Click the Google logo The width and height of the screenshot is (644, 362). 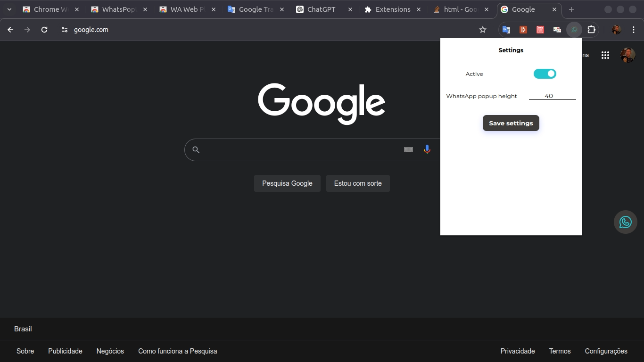[322, 104]
